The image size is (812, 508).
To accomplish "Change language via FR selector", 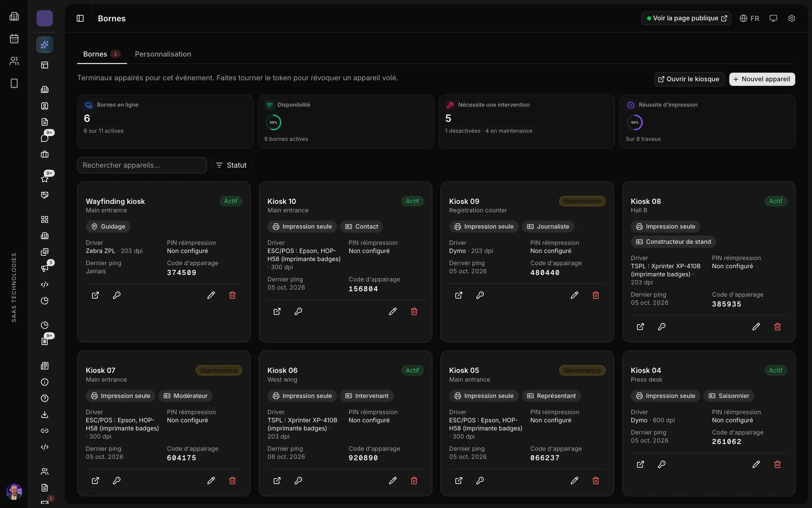I will click(749, 18).
